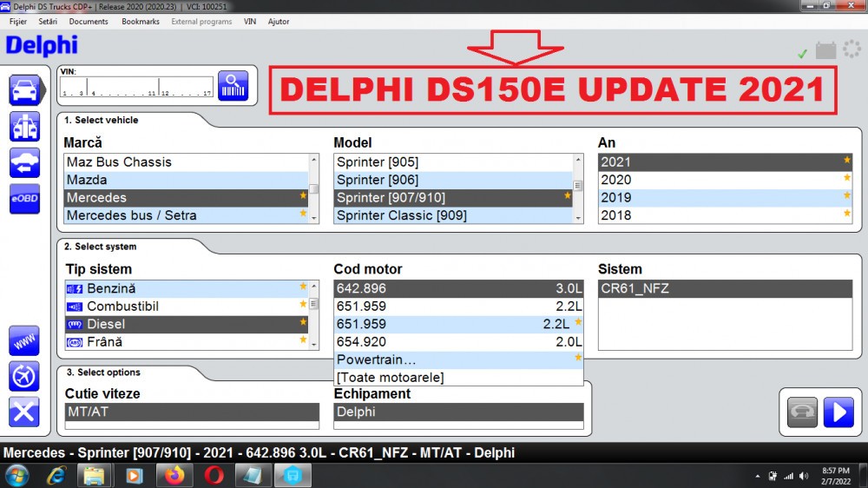Select Delphi under Echipament
The image size is (868, 488).
pyautogui.click(x=459, y=412)
